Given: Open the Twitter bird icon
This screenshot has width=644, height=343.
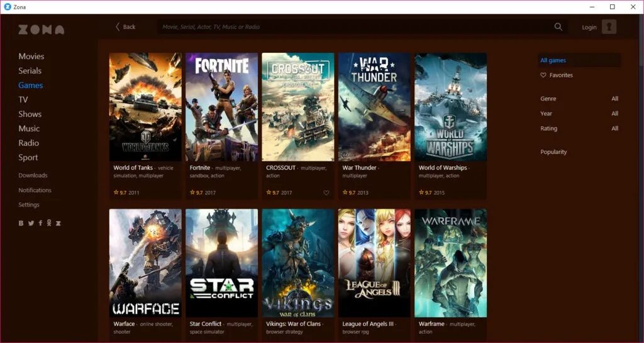Looking at the screenshot, I should 31,223.
